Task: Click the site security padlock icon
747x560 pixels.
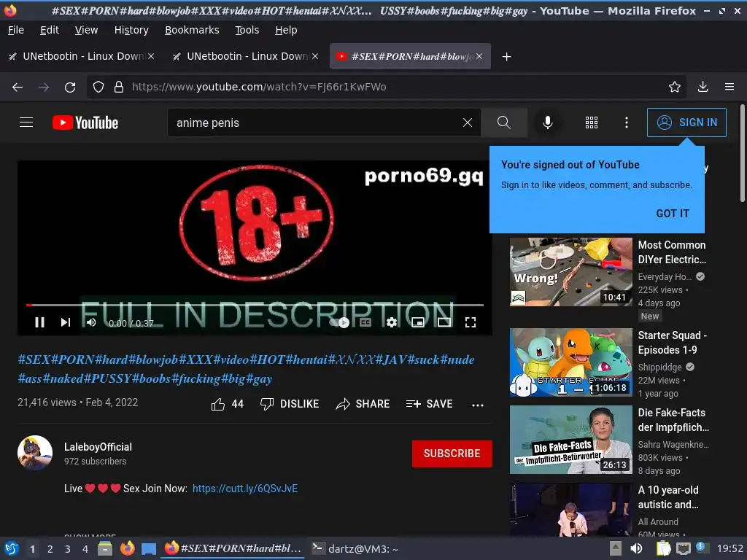Action: (119, 87)
